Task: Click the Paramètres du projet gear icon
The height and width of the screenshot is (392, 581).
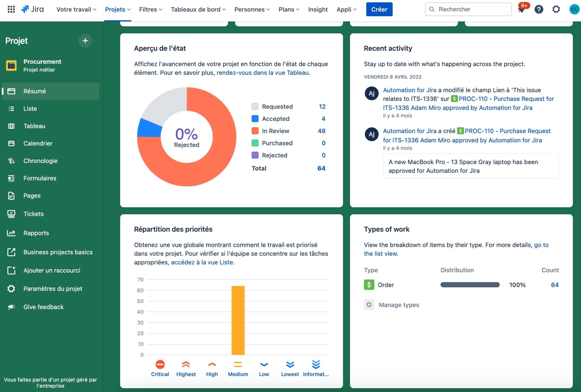Action: pyautogui.click(x=11, y=289)
